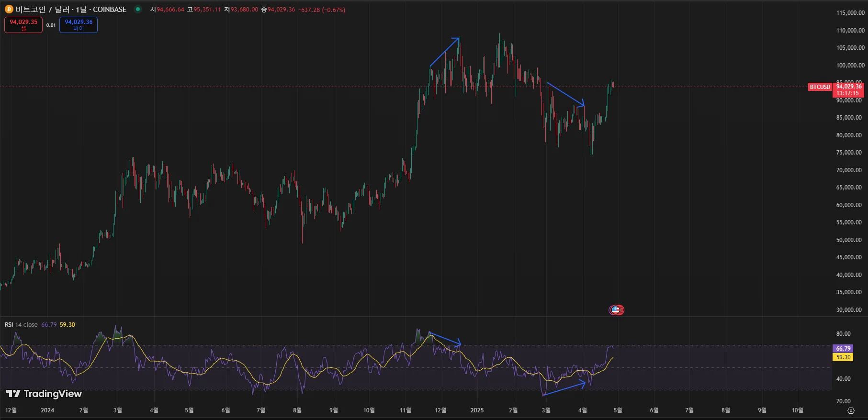Click 110,000.00 on the price axis

[850, 31]
